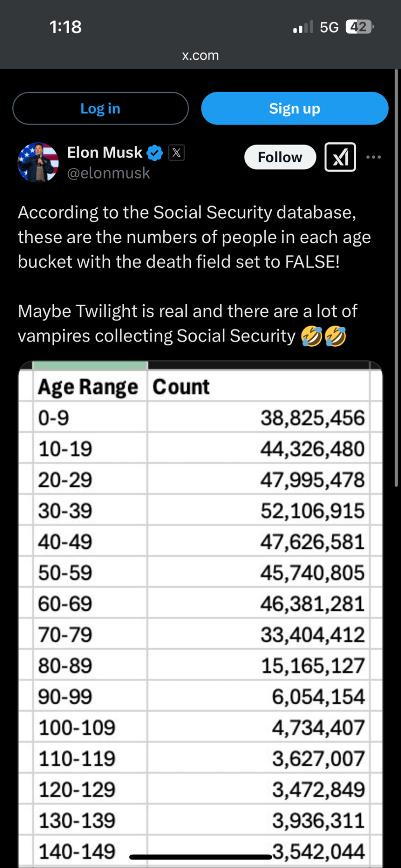Viewport: 401px width, 868px height.
Task: Open the age range table image
Action: (200, 614)
